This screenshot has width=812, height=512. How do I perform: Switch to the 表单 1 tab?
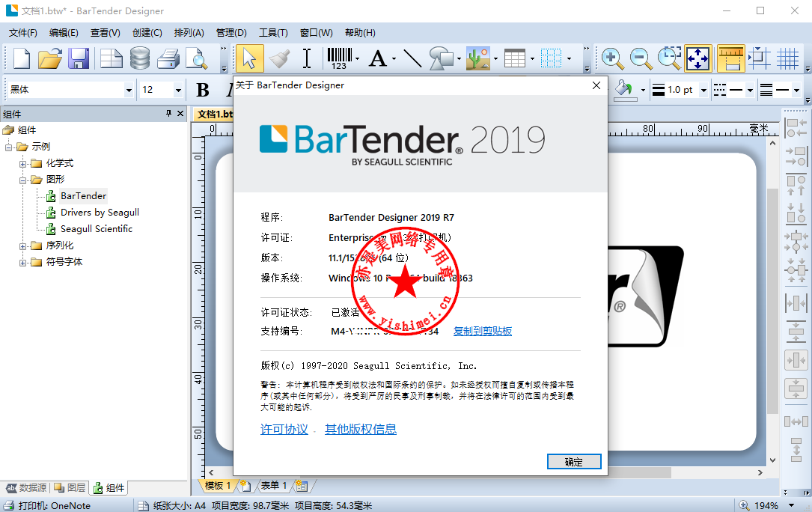point(273,486)
